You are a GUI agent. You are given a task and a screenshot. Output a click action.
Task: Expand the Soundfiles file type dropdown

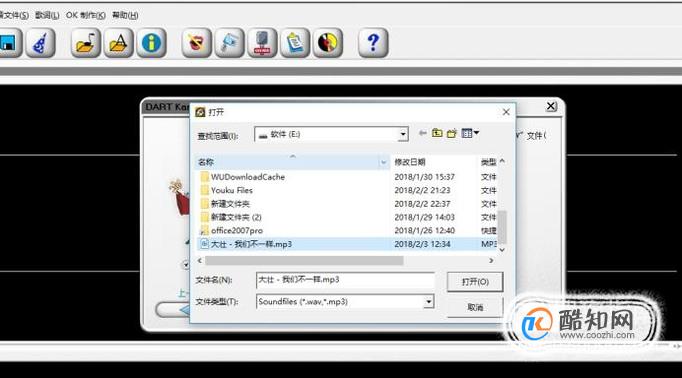click(428, 301)
